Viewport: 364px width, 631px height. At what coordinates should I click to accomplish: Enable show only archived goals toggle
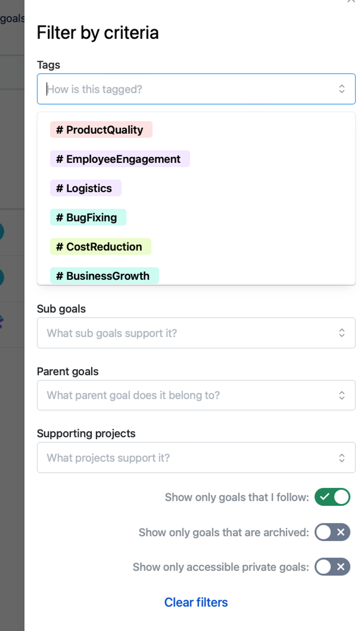tap(332, 532)
